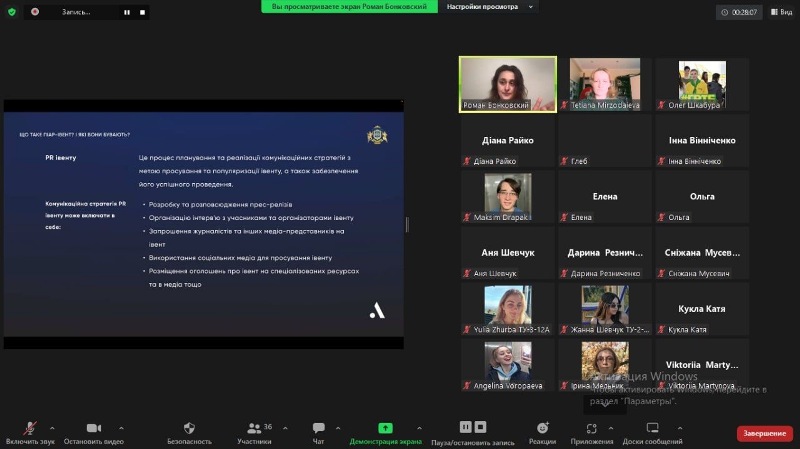
Task: Select Yulia Zhurba video tile
Action: pos(508,309)
